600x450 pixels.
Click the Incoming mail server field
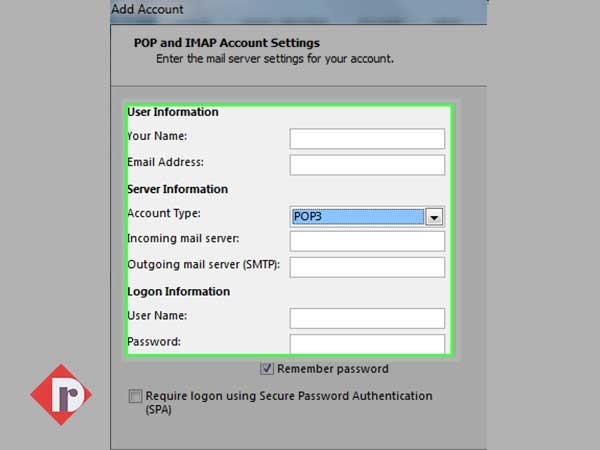click(x=367, y=241)
